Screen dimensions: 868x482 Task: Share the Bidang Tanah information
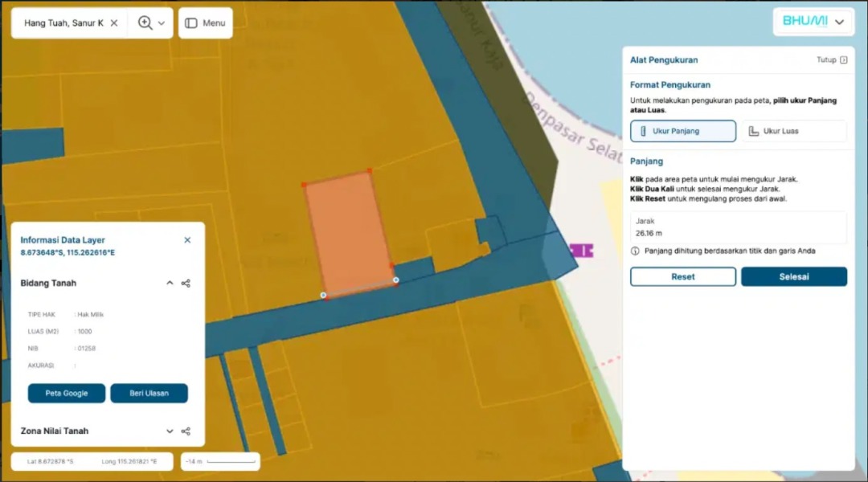[186, 284]
